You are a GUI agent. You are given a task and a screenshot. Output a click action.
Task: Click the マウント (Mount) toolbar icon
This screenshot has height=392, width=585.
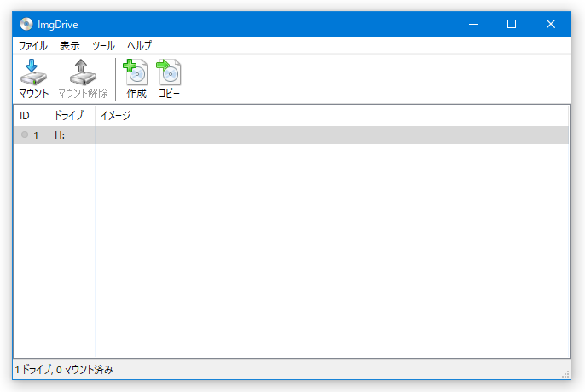[x=33, y=78]
